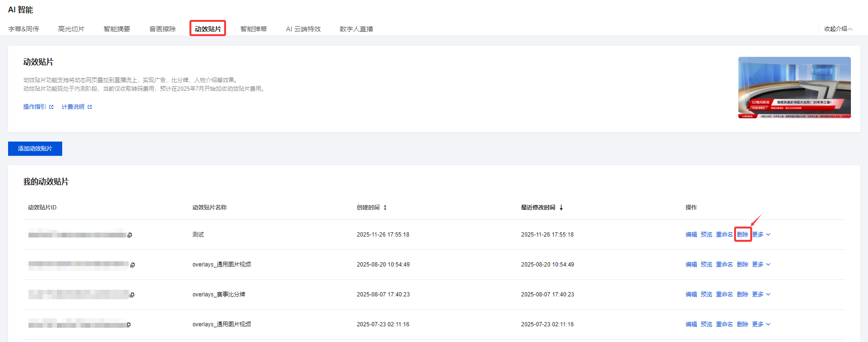Sort the list by 最近修改时间 column
868x342 pixels.
(561, 208)
